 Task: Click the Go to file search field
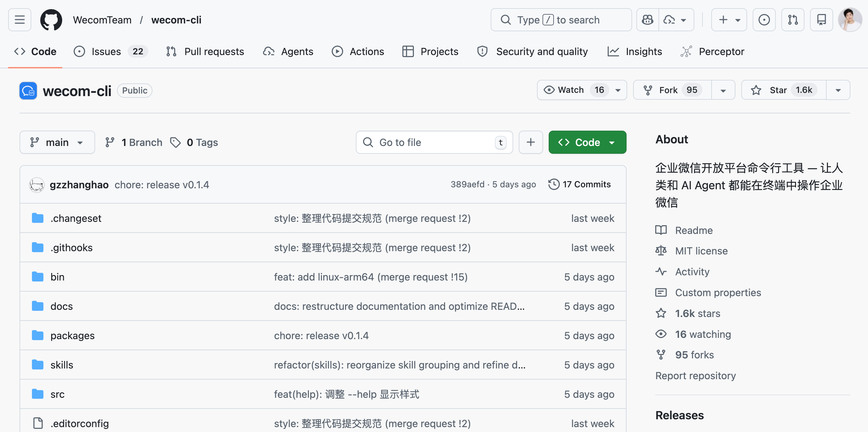coord(434,142)
